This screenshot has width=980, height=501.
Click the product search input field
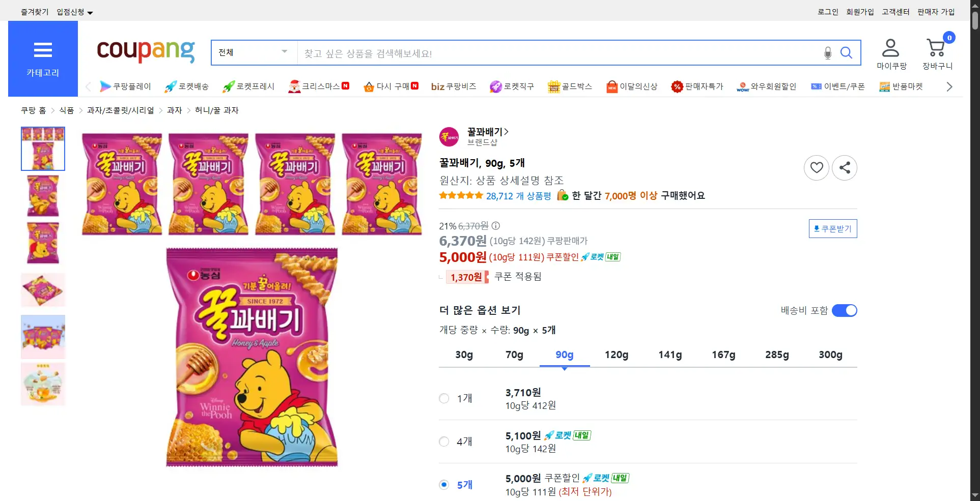pyautogui.click(x=560, y=53)
